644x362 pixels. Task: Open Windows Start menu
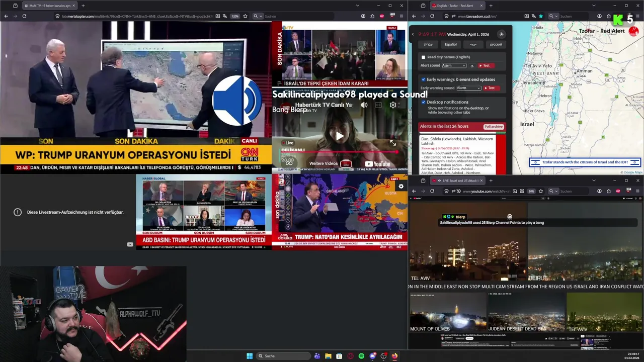[250, 356]
